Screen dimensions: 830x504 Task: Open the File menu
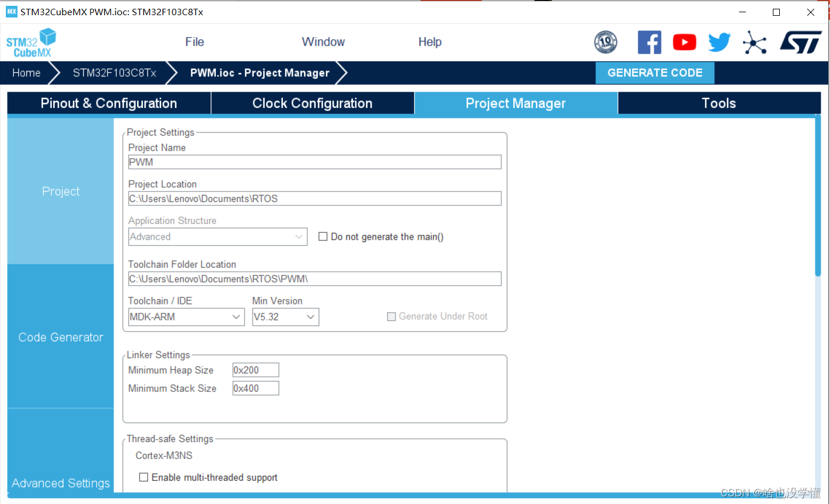pyautogui.click(x=194, y=42)
